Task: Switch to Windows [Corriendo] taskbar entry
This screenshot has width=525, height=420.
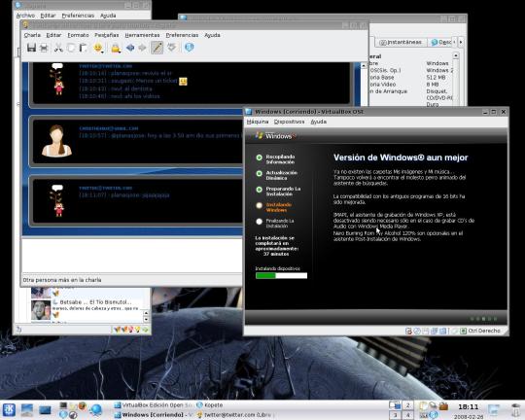Action: [x=153, y=414]
